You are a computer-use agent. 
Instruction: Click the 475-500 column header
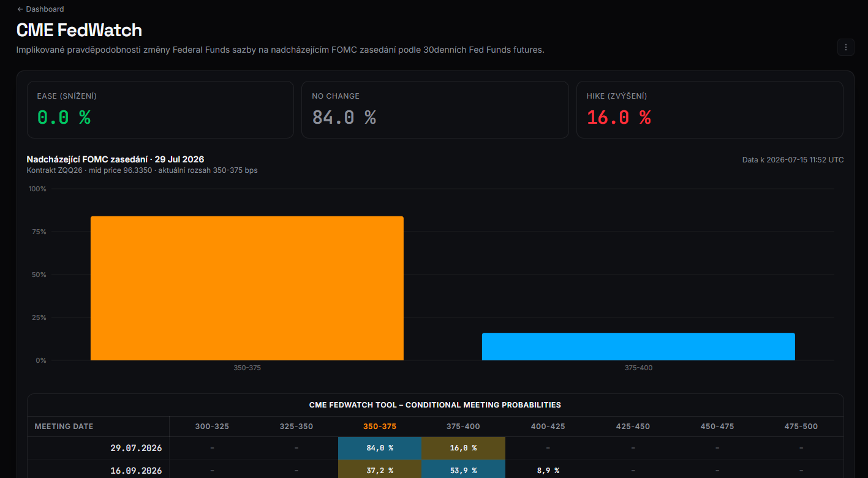801,427
